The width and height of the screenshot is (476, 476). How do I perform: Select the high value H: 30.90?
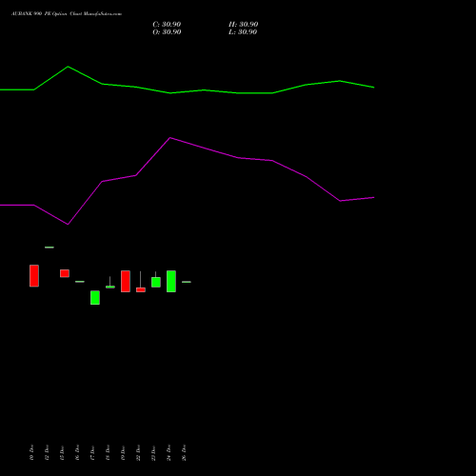point(243,25)
